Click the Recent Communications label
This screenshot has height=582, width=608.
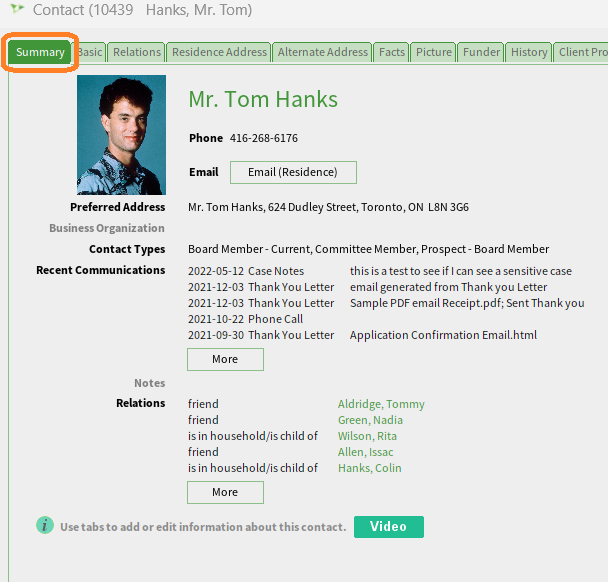point(100,270)
